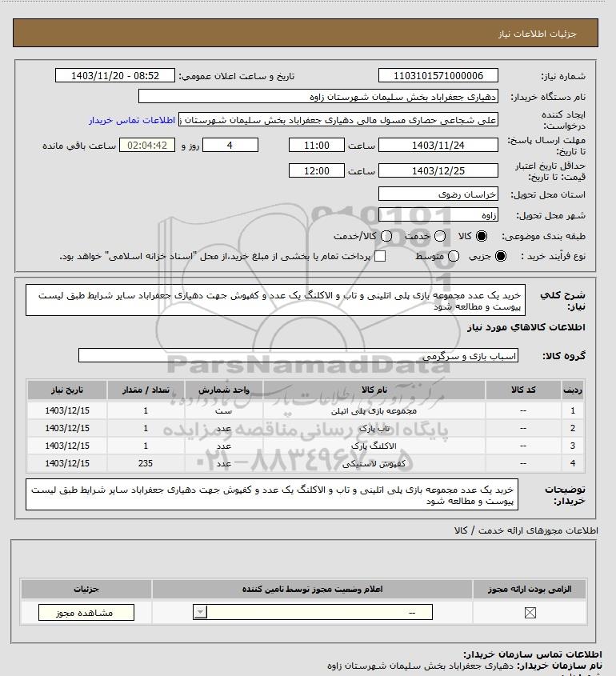Viewport: 616px width, 676px height.
Task: Select the خدمت radio button
Action: (440, 236)
